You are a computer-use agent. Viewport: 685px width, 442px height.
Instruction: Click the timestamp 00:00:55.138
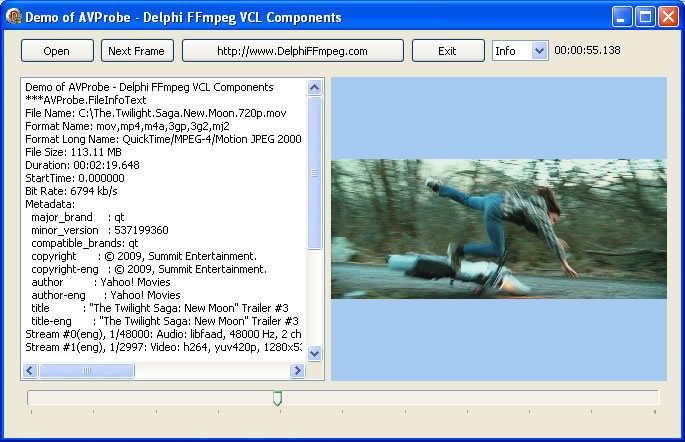coord(587,50)
